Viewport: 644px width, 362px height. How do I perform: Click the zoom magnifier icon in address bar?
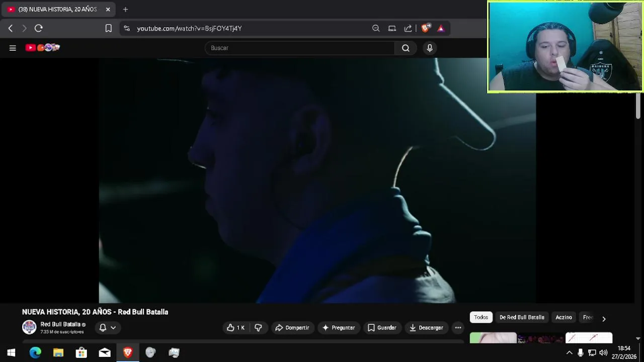pyautogui.click(x=376, y=29)
